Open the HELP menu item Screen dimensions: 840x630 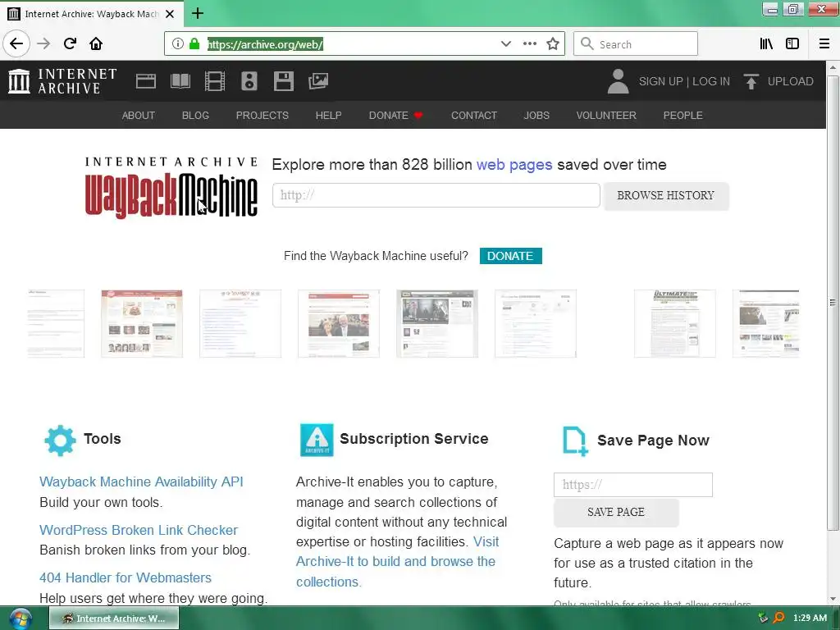[328, 115]
